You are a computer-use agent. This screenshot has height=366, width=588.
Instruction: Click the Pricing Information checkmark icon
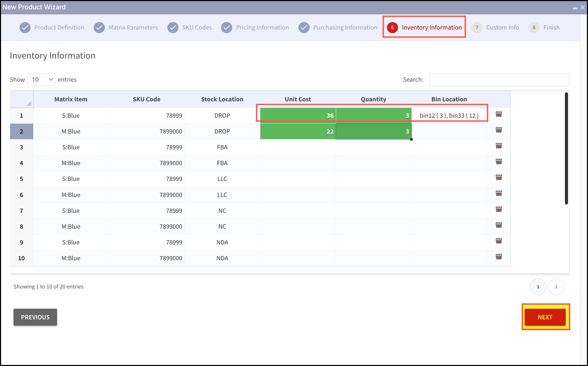tap(227, 27)
